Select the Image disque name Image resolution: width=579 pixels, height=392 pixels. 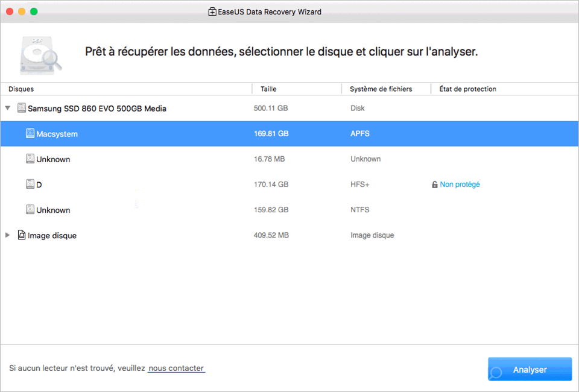click(52, 235)
